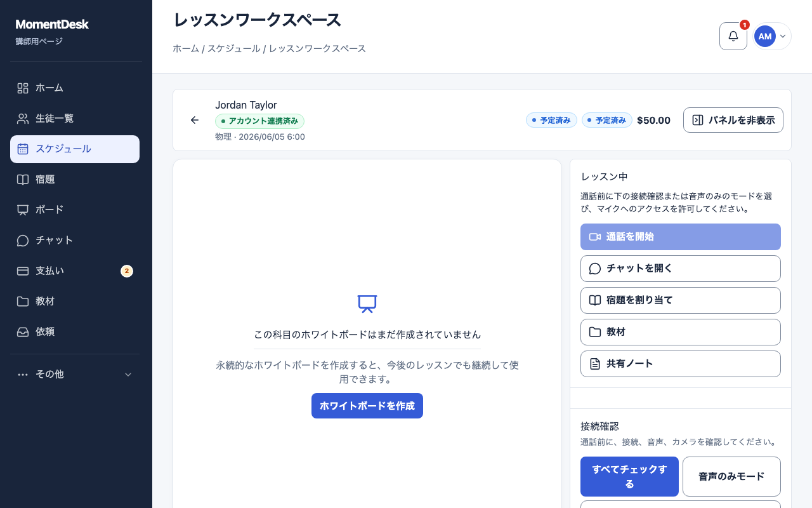This screenshot has width=812, height=508.
Task: Open ホーム in the sidebar menu
Action: pyautogui.click(x=75, y=88)
